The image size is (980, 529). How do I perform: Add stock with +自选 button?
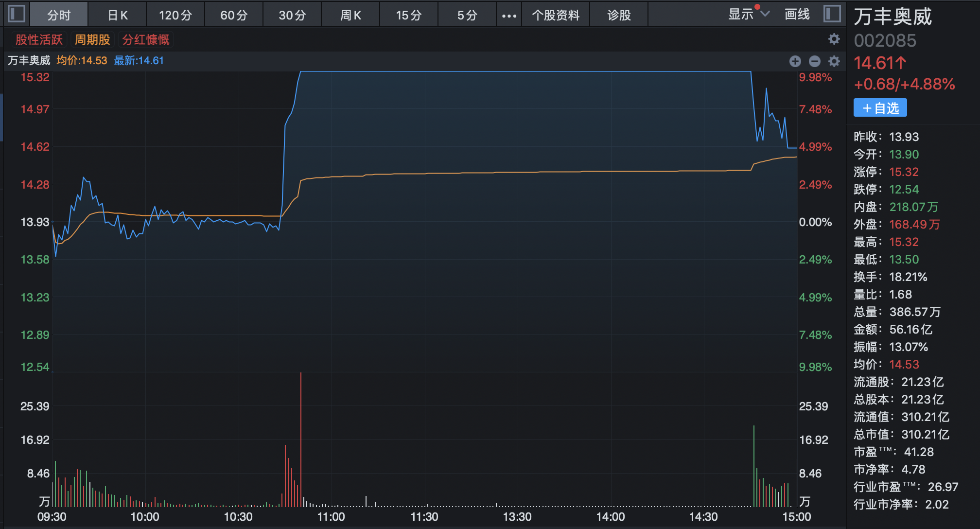coord(880,108)
